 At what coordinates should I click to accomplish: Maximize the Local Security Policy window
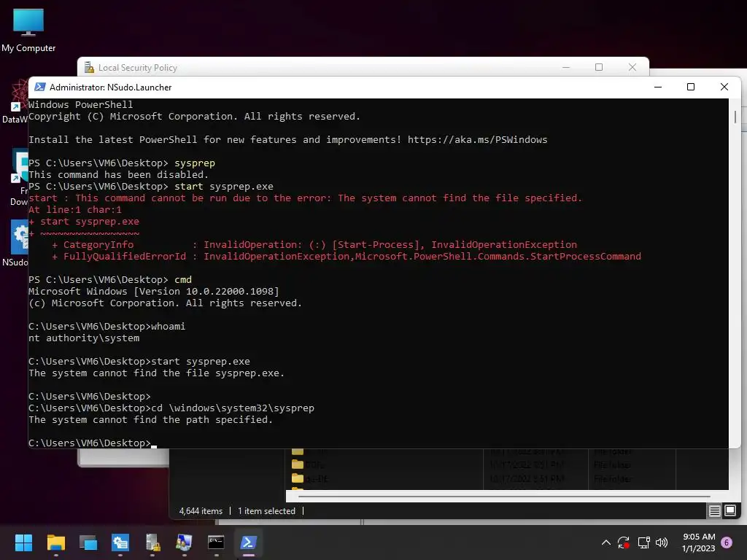click(599, 68)
